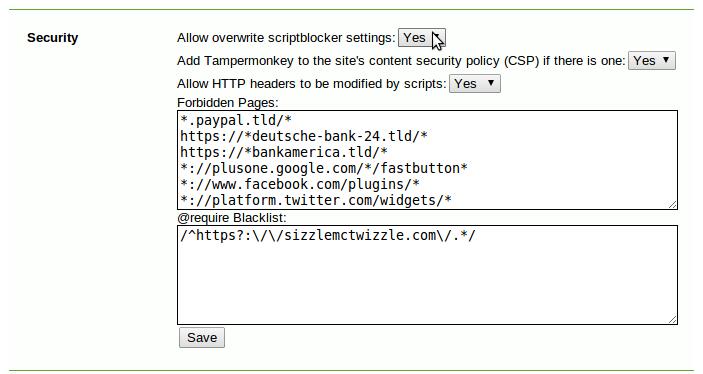The image size is (703, 374).
Task: Open the content security policy (CSP) dropdown
Action: coord(651,61)
